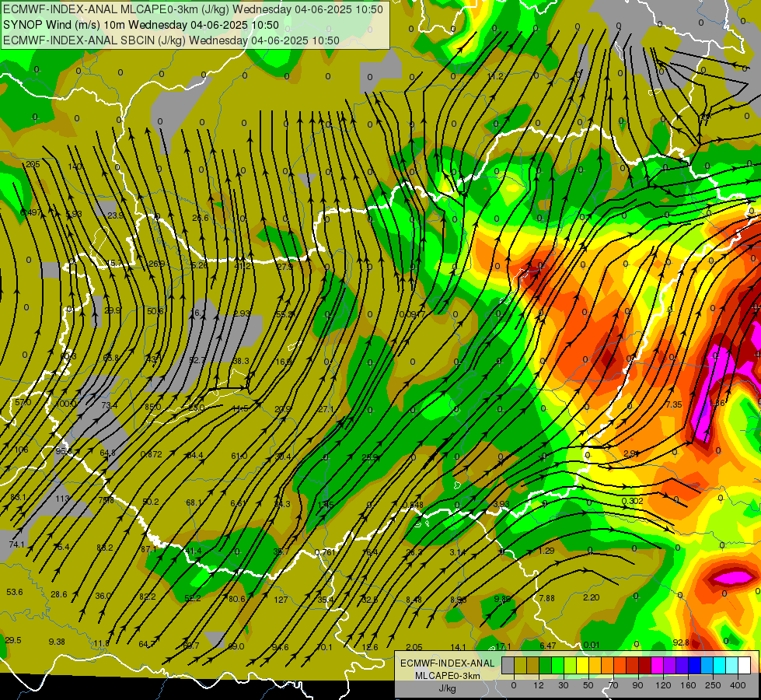Click the legend tick label 70
The image size is (761, 700).
pos(613,685)
